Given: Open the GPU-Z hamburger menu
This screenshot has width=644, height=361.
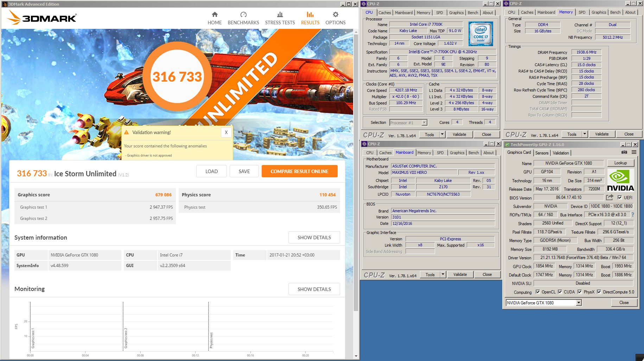Looking at the screenshot, I should (x=634, y=152).
